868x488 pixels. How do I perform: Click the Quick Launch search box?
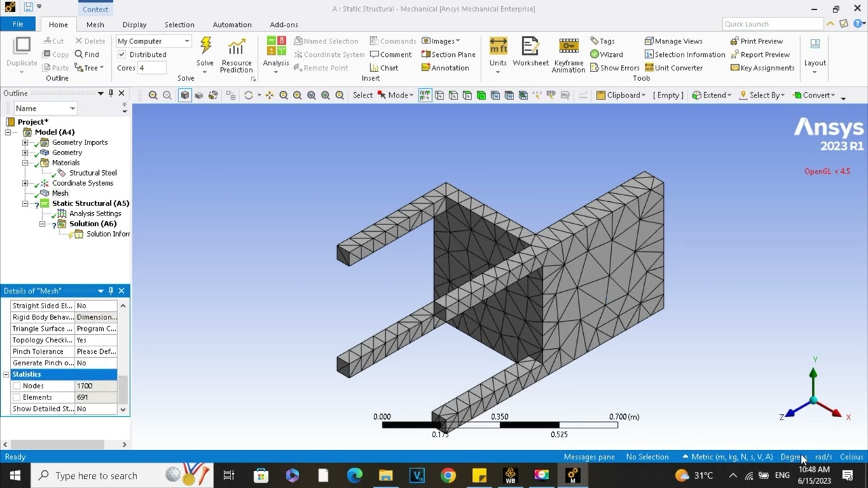[771, 24]
